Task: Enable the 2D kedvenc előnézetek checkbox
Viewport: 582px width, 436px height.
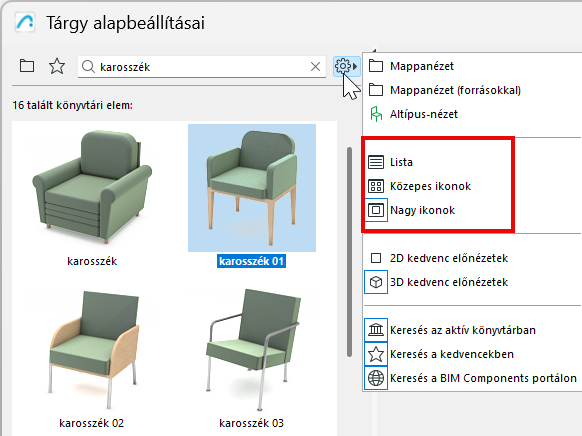Action: (x=376, y=258)
